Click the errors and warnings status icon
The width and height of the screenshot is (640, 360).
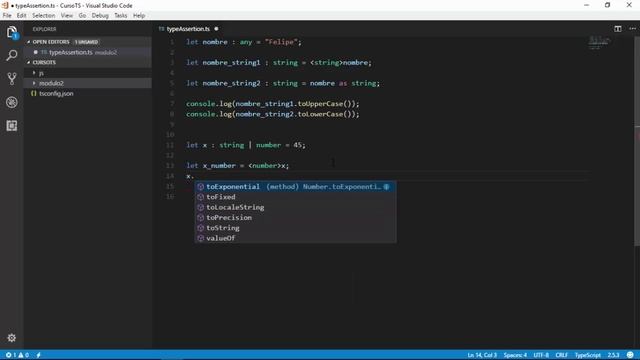tap(17, 355)
